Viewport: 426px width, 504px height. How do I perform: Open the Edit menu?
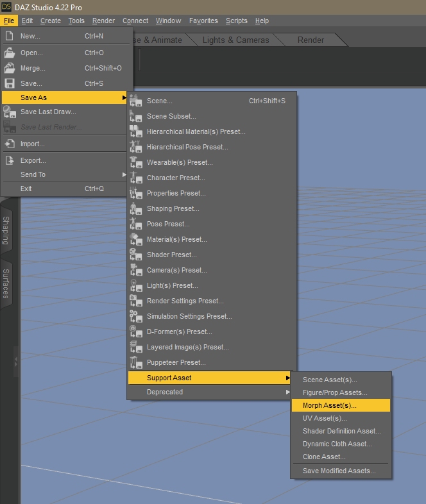click(x=27, y=21)
